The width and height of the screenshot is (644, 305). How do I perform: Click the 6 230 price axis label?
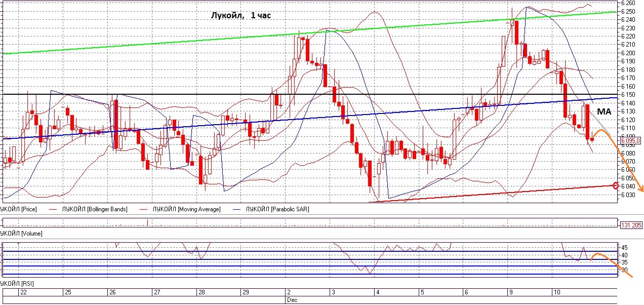[x=628, y=28]
